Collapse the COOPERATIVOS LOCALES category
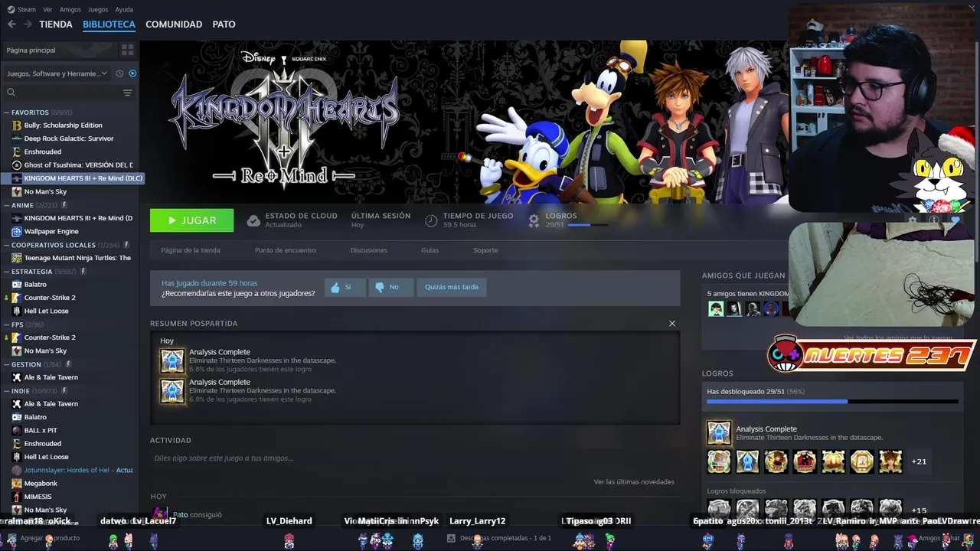This screenshot has height=551, width=980. (7, 245)
